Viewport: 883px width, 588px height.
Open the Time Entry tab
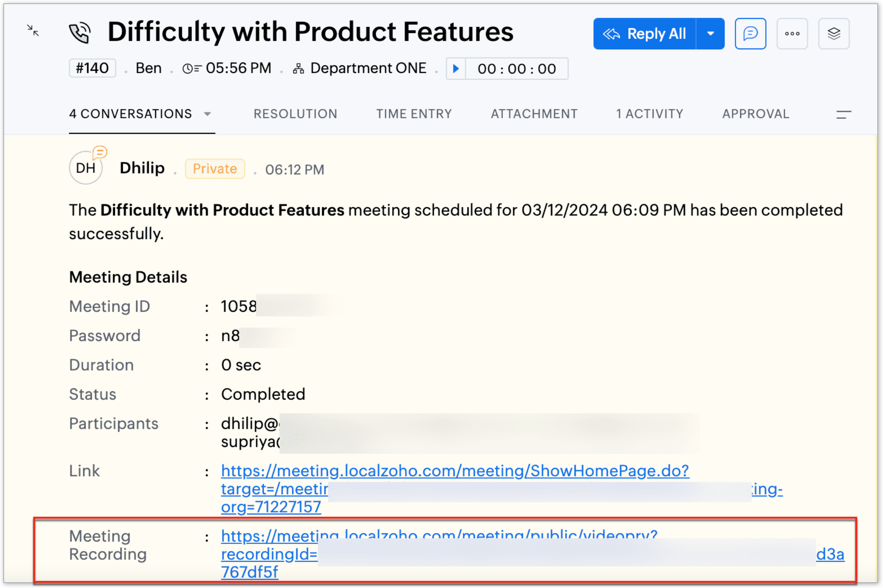point(414,114)
